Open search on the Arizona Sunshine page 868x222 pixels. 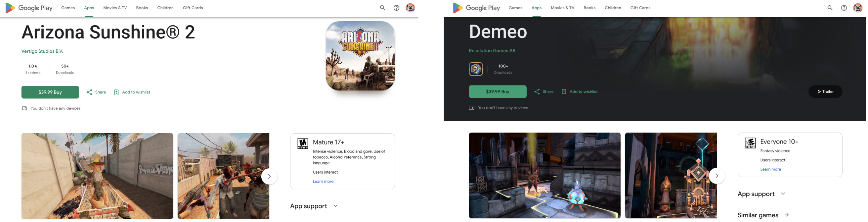pyautogui.click(x=382, y=8)
